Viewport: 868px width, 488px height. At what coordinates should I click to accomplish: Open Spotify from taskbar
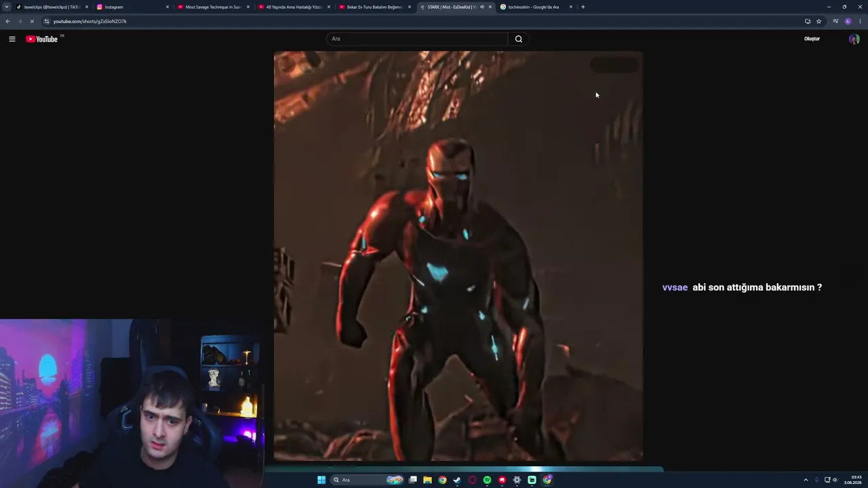[x=487, y=480]
